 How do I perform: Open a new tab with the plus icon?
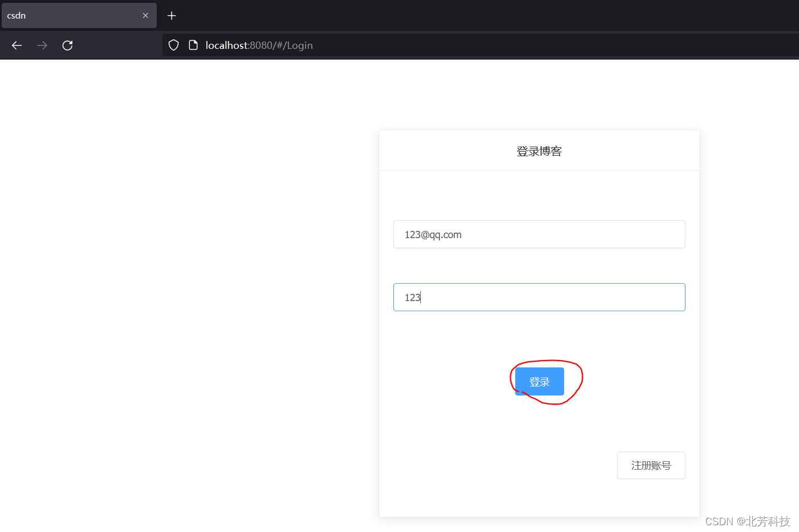click(172, 16)
